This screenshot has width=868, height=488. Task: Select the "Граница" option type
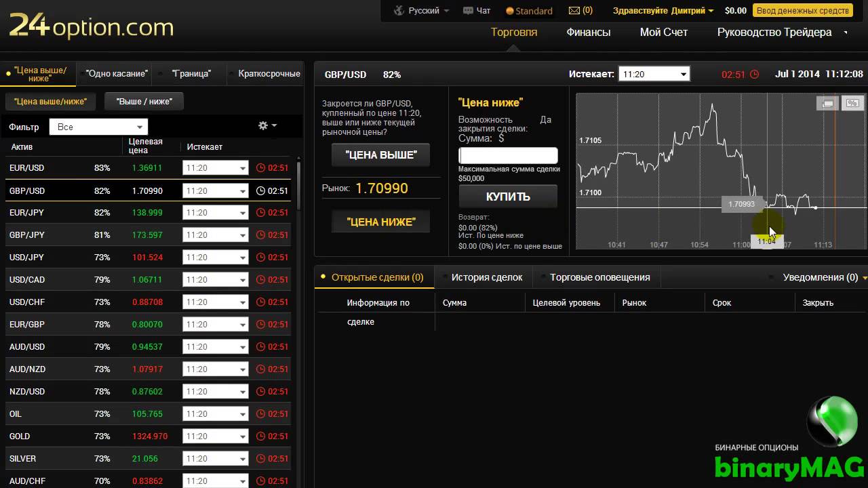click(191, 74)
